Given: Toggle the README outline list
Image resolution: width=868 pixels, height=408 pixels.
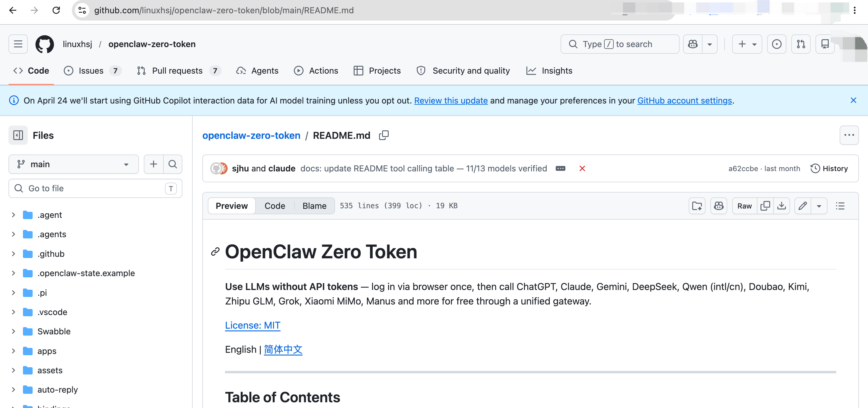Looking at the screenshot, I should pyautogui.click(x=840, y=206).
